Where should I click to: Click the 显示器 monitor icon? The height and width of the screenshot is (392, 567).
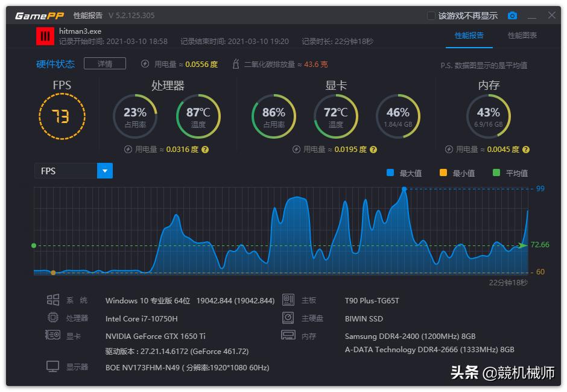click(x=52, y=367)
